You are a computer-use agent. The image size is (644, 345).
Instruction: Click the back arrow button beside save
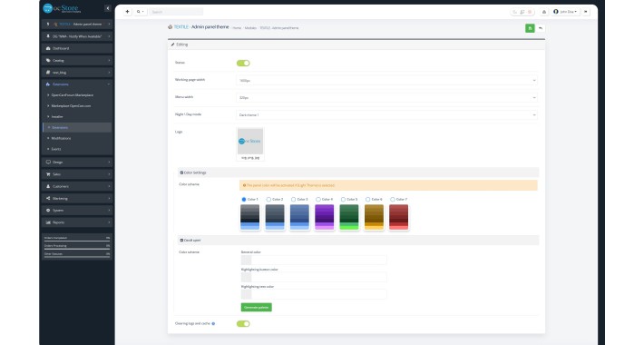(541, 28)
